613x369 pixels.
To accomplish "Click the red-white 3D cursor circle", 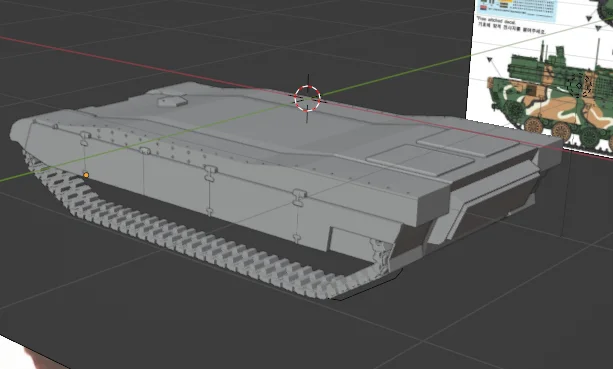I will click(x=307, y=98).
